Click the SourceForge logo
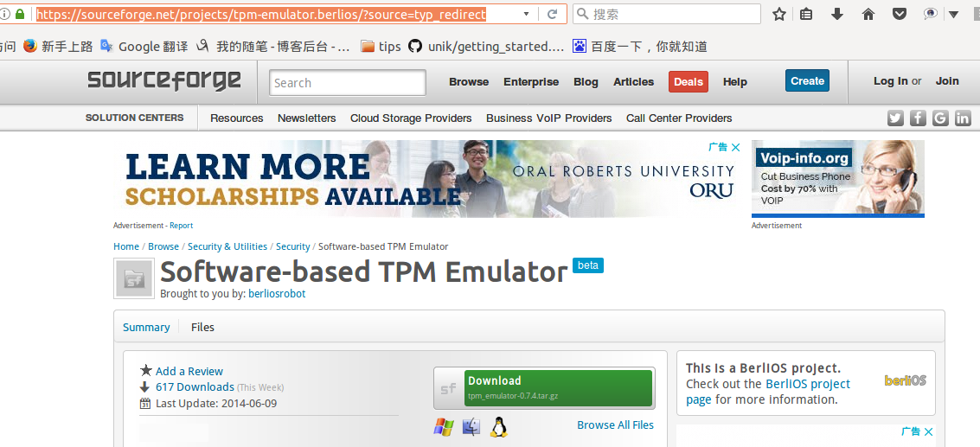 tap(163, 80)
